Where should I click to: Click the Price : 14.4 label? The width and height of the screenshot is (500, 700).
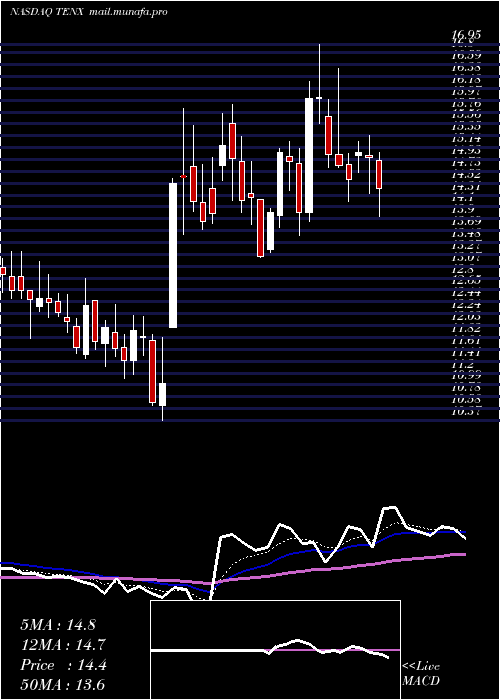(63, 665)
